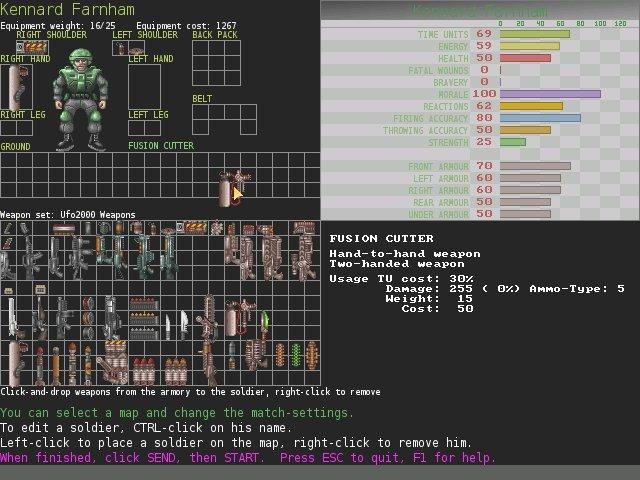Select the large tube launcher in armory bottom-left
Screen dimensions: 640x480
point(13,362)
